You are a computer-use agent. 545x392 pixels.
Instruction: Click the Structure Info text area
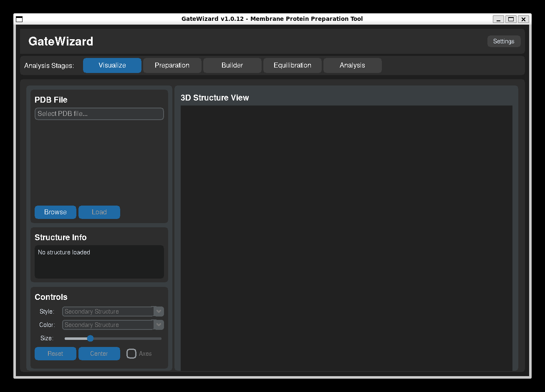pyautogui.click(x=99, y=262)
